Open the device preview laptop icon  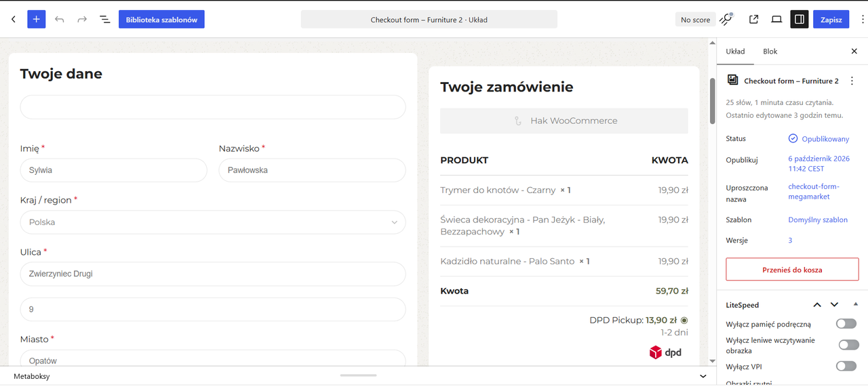pos(776,20)
